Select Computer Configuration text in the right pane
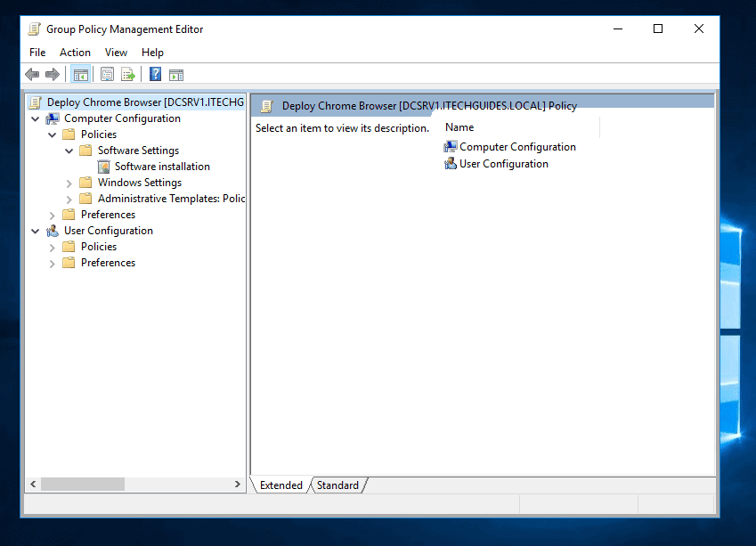The image size is (756, 546). tap(518, 147)
